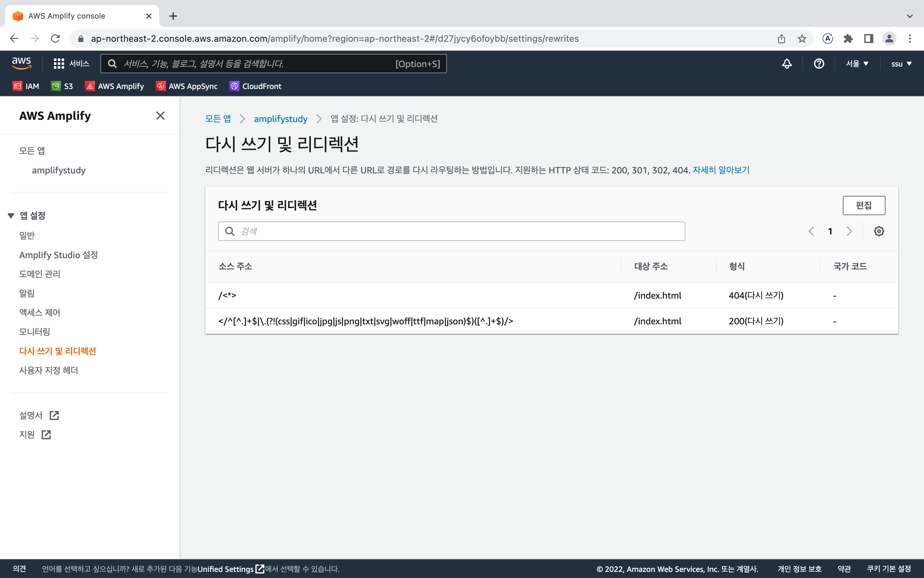Bookmark this page with star icon
The image size is (924, 578).
[802, 39]
